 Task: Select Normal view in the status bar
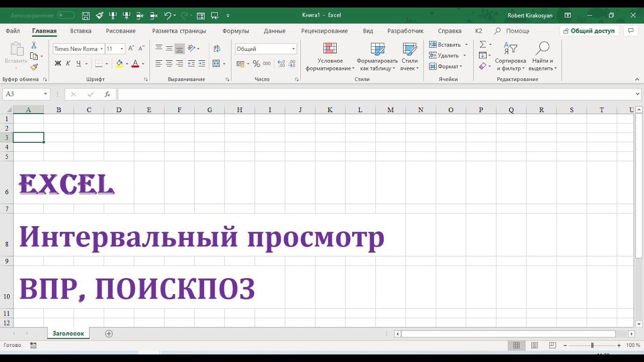pyautogui.click(x=516, y=345)
